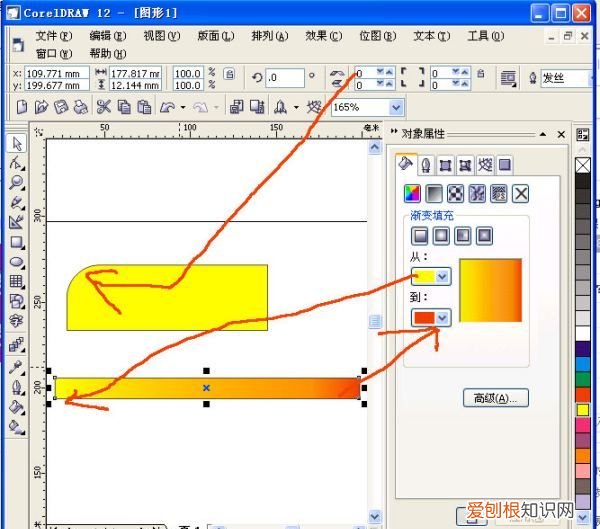Viewport: 600px width, 529px height.
Task: Select the Pick tool in toolbox
Action: pyautogui.click(x=16, y=144)
